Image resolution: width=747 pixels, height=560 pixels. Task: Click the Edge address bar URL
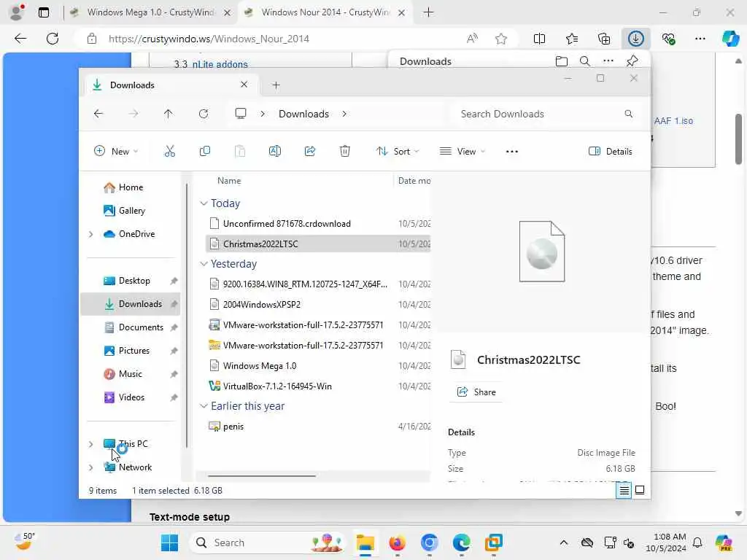coord(209,39)
